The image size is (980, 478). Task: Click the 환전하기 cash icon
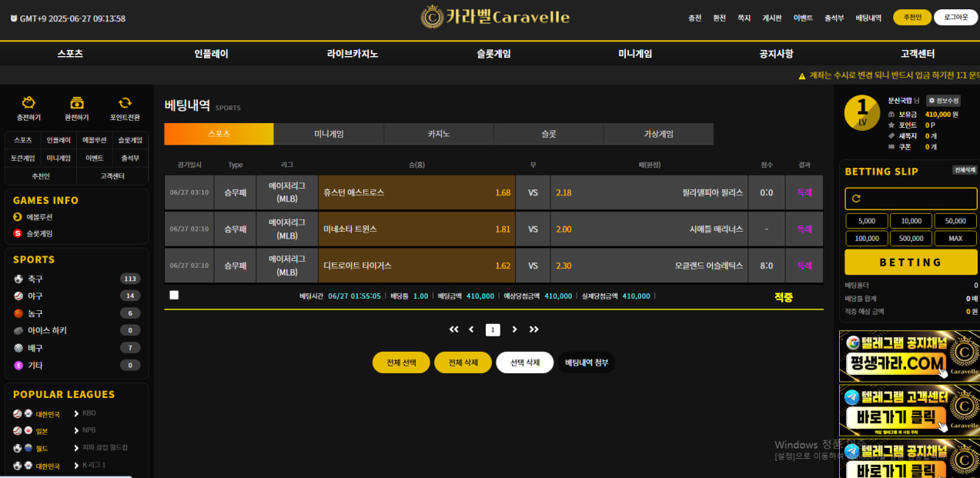click(x=76, y=103)
